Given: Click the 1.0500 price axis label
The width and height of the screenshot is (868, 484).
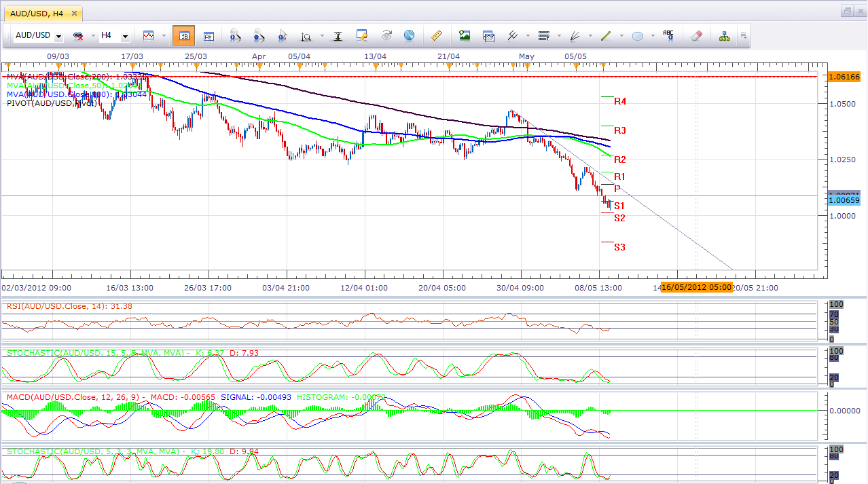Looking at the screenshot, I should (842, 103).
